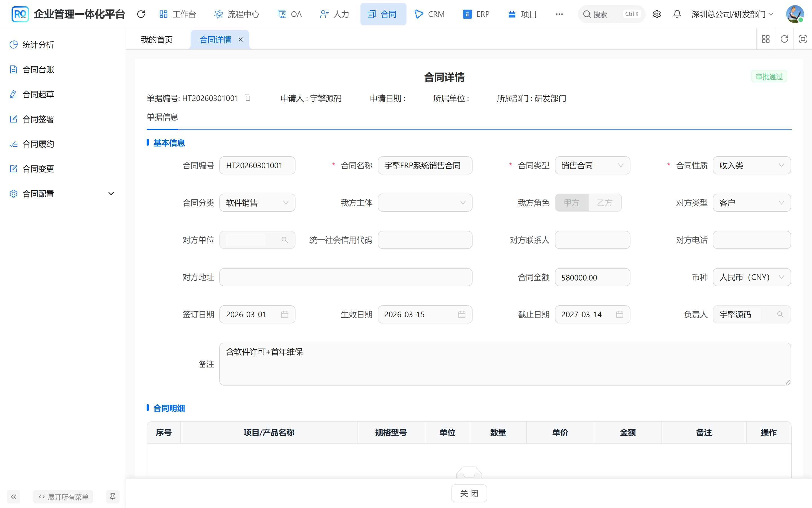The width and height of the screenshot is (812, 508).
Task: Click the 备注 textarea
Action: [505, 364]
